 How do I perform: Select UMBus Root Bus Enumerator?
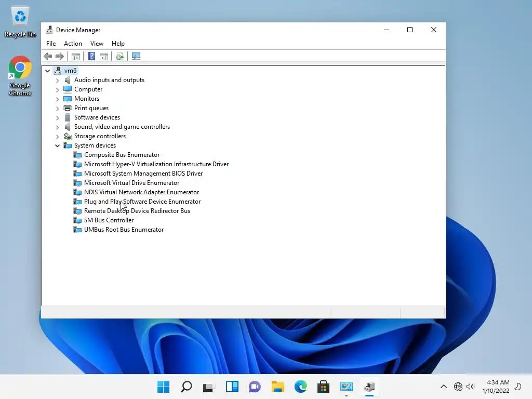pyautogui.click(x=124, y=230)
